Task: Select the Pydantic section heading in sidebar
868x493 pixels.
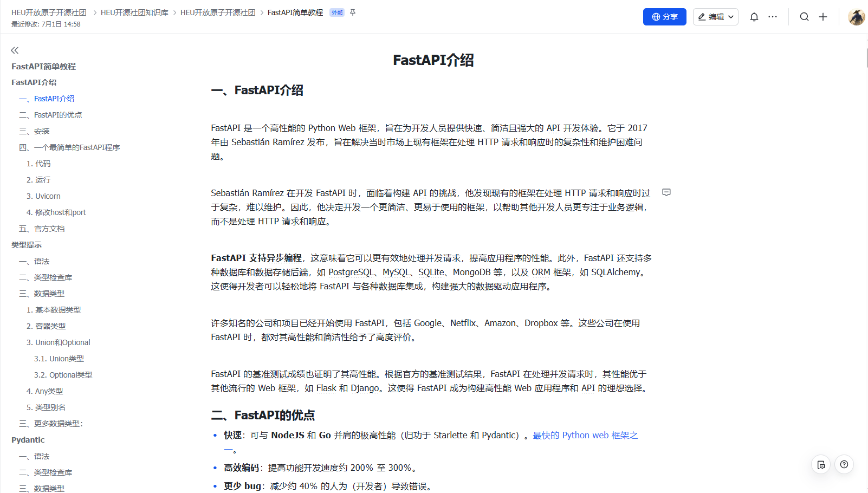Action: 28,439
